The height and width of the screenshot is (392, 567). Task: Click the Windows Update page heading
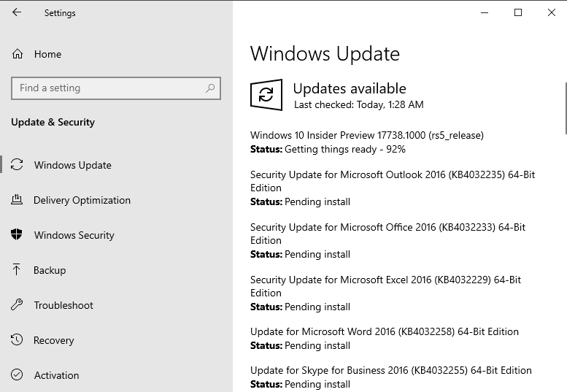[325, 54]
